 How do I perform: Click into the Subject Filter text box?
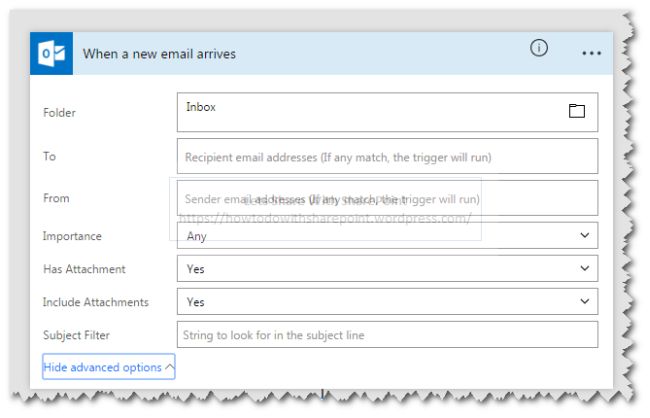(x=387, y=335)
